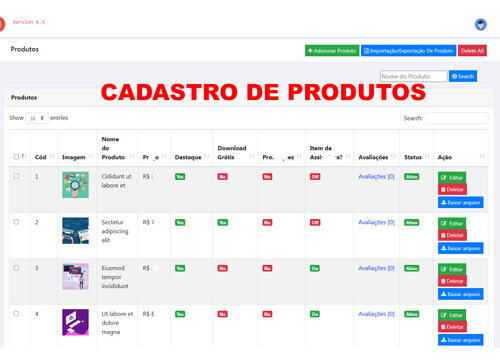Click Baixar arquivo for product 4
500x364 pixels.
pos(461,340)
